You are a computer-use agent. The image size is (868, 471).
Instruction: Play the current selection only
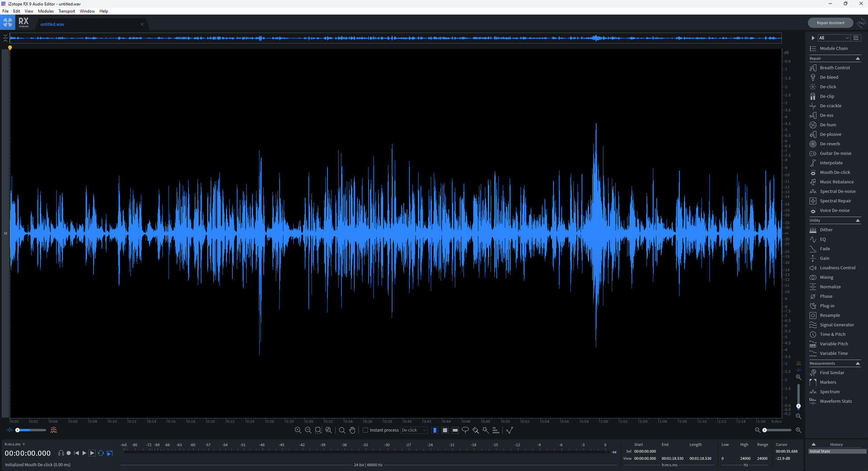pos(92,453)
